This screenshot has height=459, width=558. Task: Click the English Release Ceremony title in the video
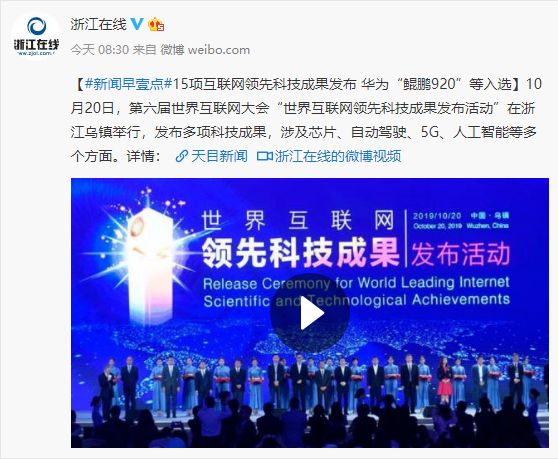(356, 292)
